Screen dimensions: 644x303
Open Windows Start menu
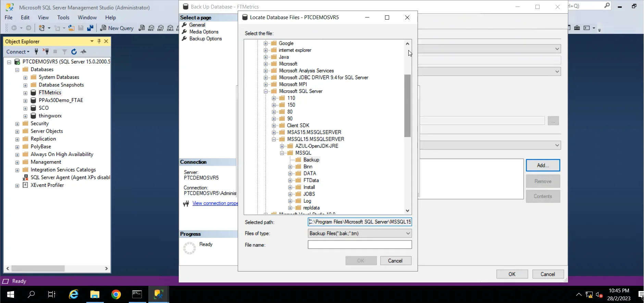[10, 294]
